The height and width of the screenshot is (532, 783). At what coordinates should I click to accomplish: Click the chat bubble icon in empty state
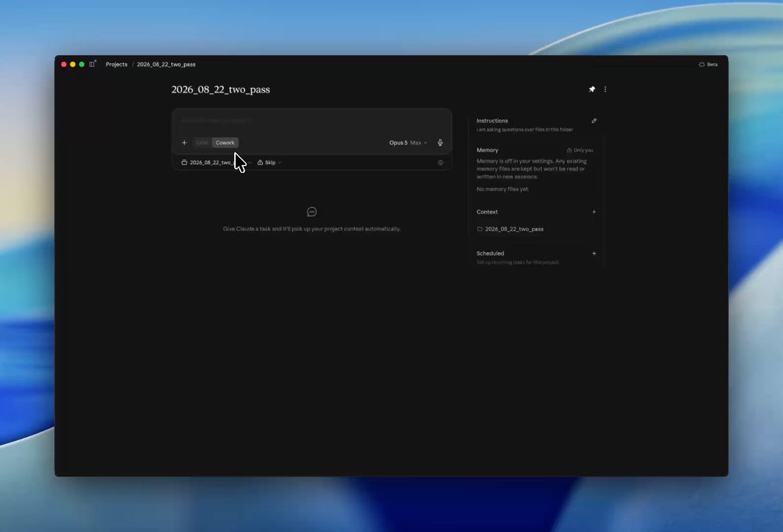click(x=312, y=212)
